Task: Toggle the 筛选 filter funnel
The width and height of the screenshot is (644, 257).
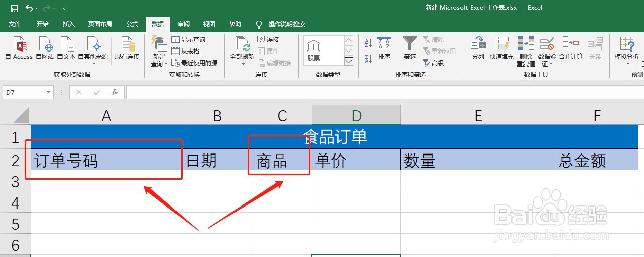Action: (x=410, y=49)
